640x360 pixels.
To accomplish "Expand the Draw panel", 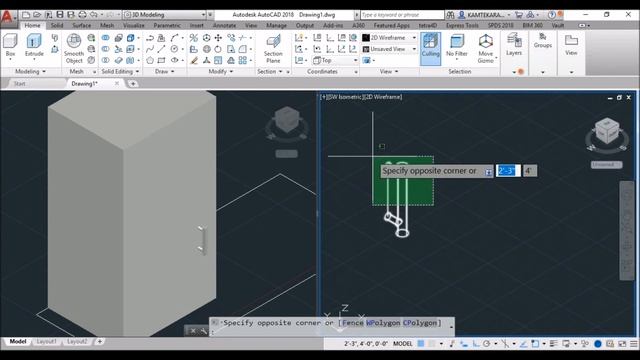I will pyautogui.click(x=164, y=71).
